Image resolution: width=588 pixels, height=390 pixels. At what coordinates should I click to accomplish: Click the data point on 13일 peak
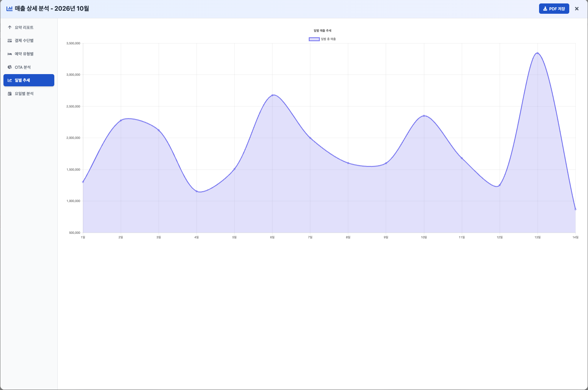coord(538,53)
